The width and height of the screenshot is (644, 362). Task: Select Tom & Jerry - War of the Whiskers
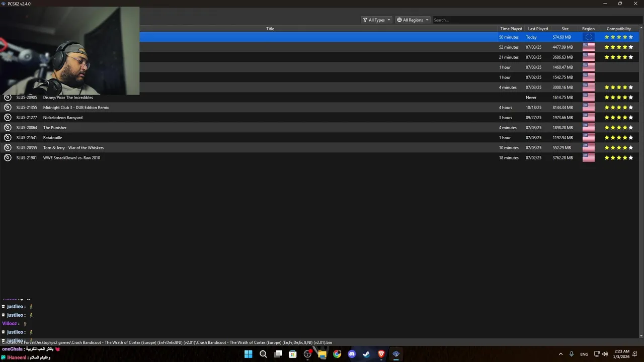[x=73, y=148]
